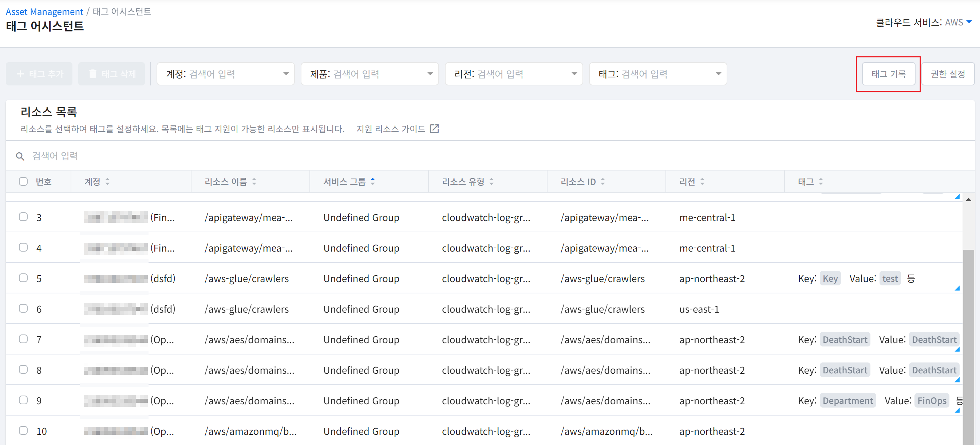The image size is (980, 445).
Task: Check the checkbox for row 5
Action: coord(23,278)
